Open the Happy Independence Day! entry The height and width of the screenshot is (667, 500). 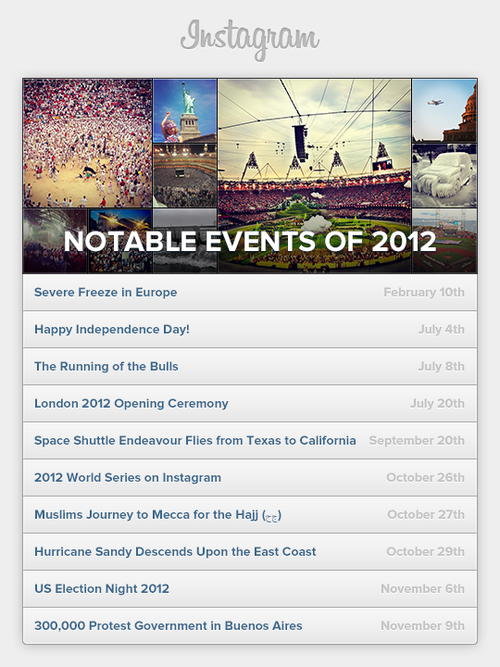[x=112, y=329]
